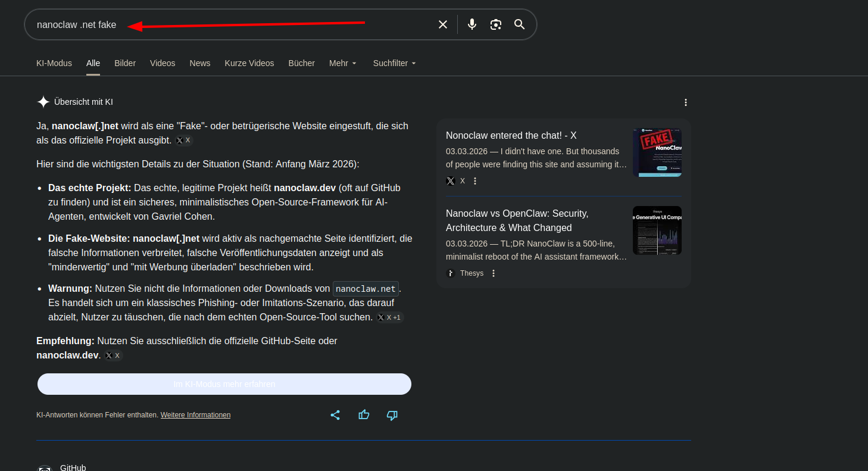868x471 pixels.
Task: Open the Kurze Videos tab
Action: tap(249, 63)
